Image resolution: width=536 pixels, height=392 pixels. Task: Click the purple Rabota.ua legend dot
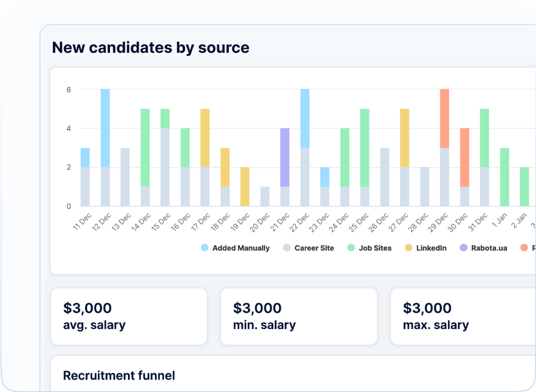[463, 248]
